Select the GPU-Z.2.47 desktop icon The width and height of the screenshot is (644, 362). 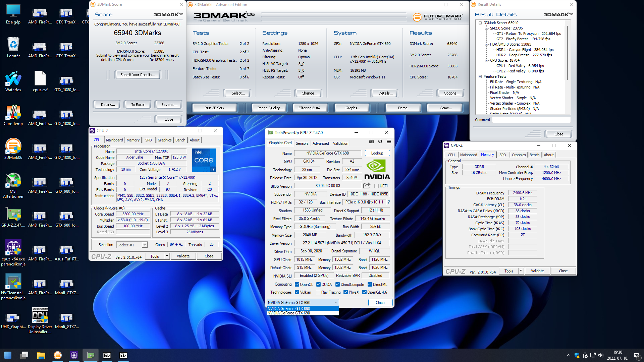pyautogui.click(x=13, y=217)
